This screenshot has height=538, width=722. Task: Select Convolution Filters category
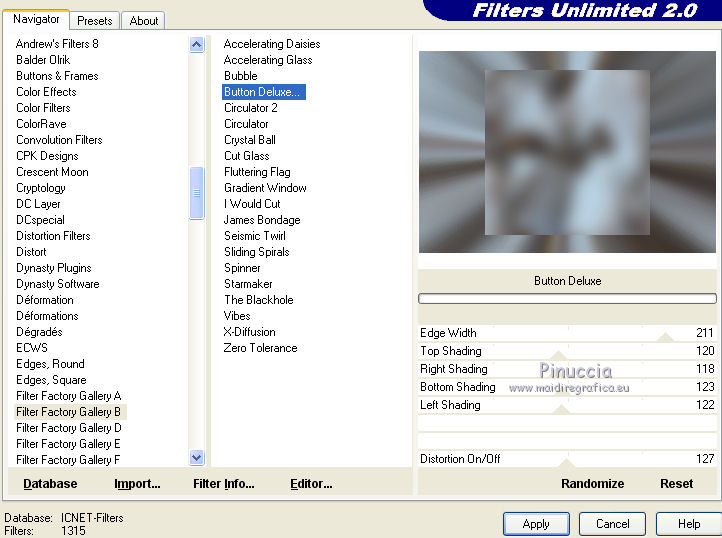[x=59, y=140]
